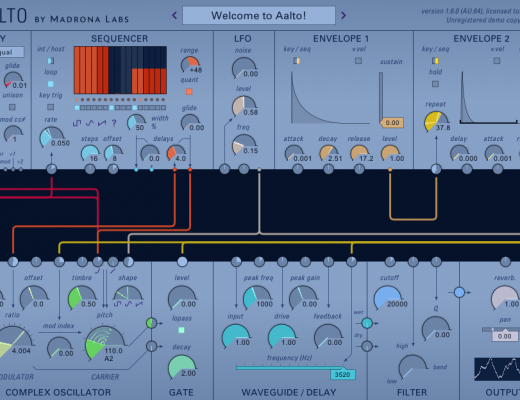Click the sequencer steps knob
Image resolution: width=520 pixels, height=400 pixels.
(x=90, y=153)
